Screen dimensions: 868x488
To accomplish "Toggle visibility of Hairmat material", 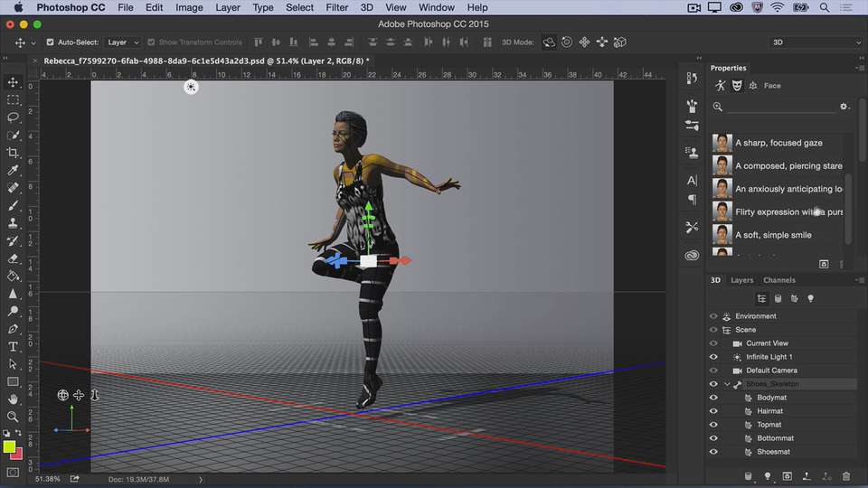I will [x=713, y=411].
